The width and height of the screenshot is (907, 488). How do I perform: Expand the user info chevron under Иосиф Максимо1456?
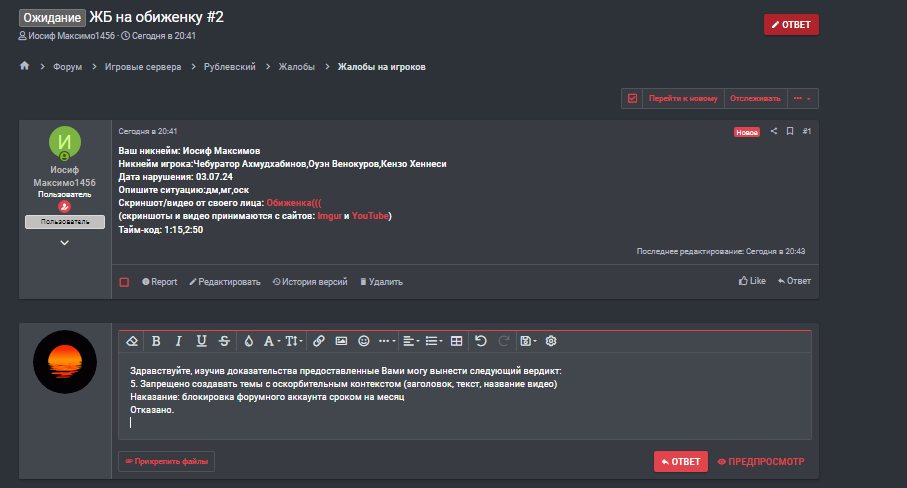pyautogui.click(x=64, y=242)
